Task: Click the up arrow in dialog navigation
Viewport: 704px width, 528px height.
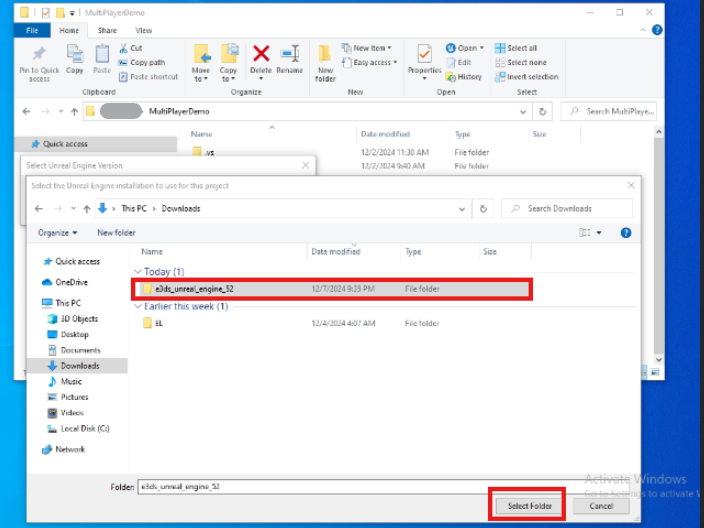Action: 87,209
